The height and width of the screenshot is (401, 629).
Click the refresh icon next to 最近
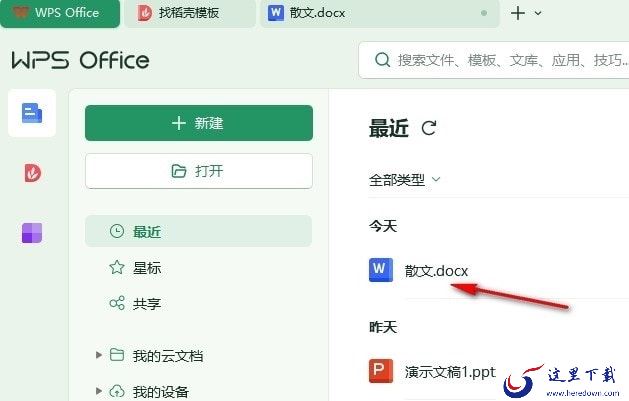(429, 128)
